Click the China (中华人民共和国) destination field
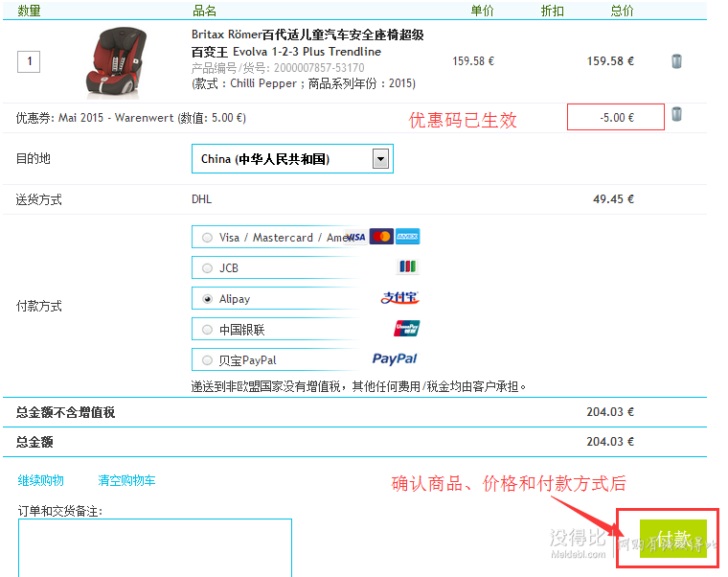 tap(292, 159)
